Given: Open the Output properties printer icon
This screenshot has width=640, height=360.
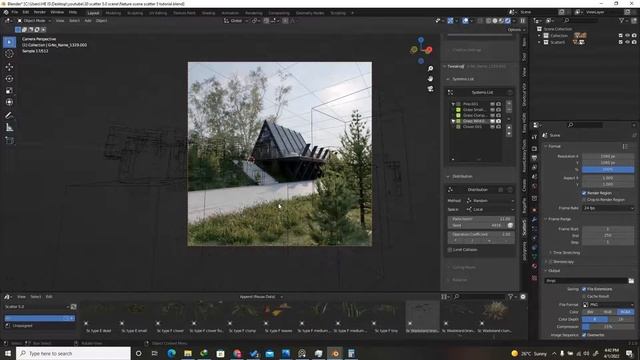Looking at the screenshot, I should pos(534,158).
